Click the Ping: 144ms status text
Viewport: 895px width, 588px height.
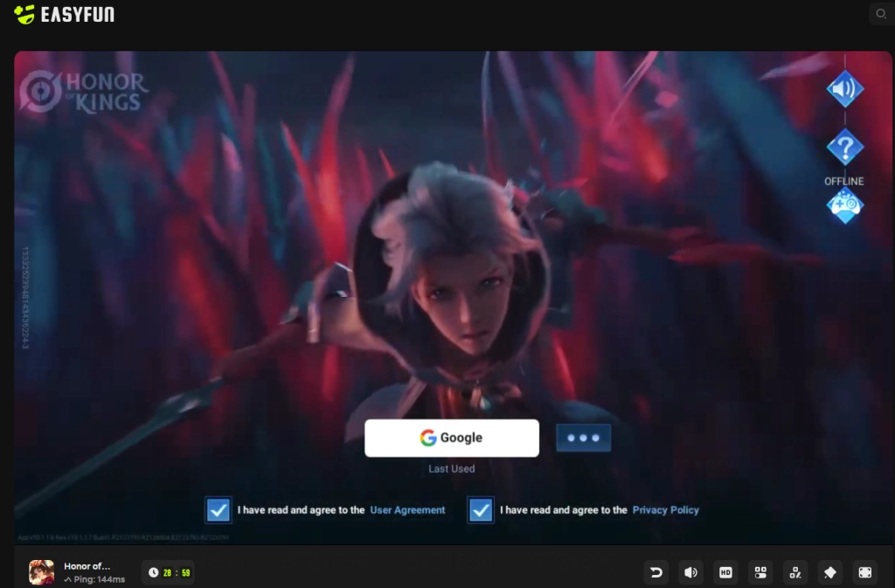(x=94, y=579)
